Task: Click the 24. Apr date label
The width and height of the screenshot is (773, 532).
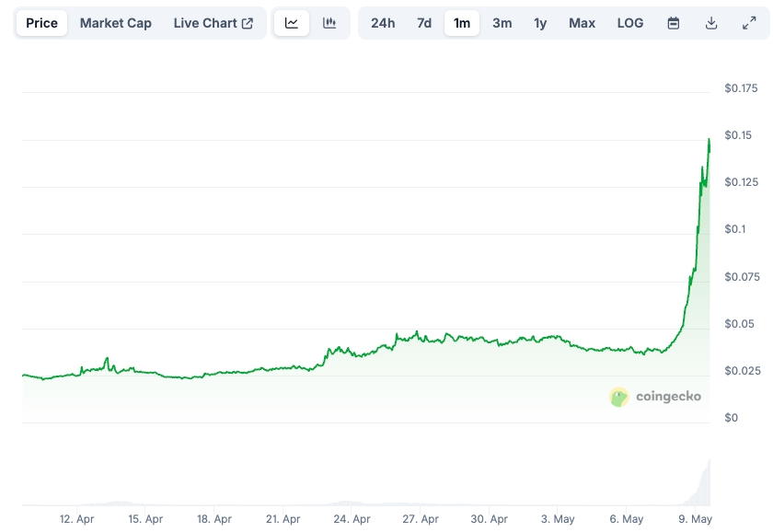Action: (352, 519)
